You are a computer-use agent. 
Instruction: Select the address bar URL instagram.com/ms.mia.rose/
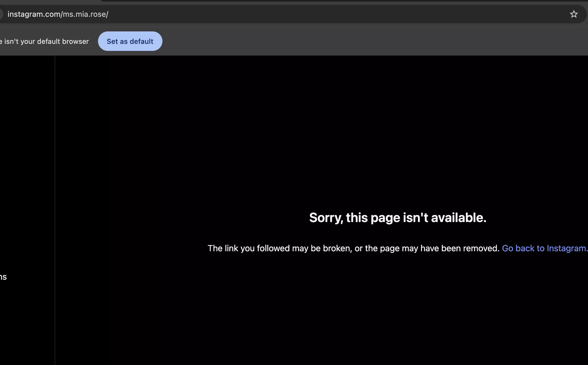coord(58,14)
